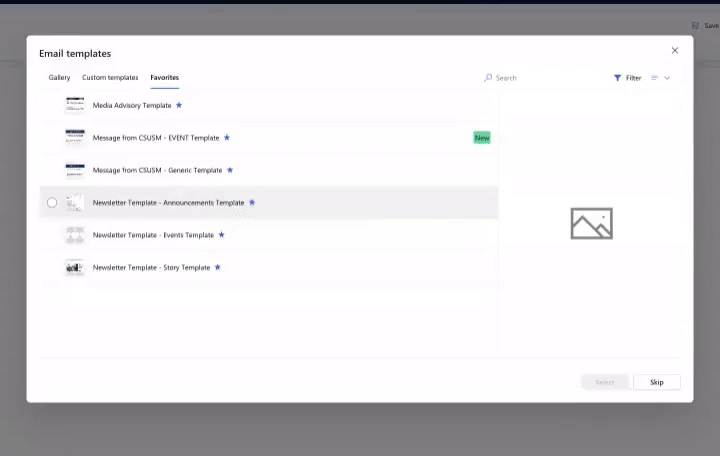This screenshot has height=456, width=720.
Task: Toggle favorite star for Newsletter Template - Events Template
Action: point(221,235)
